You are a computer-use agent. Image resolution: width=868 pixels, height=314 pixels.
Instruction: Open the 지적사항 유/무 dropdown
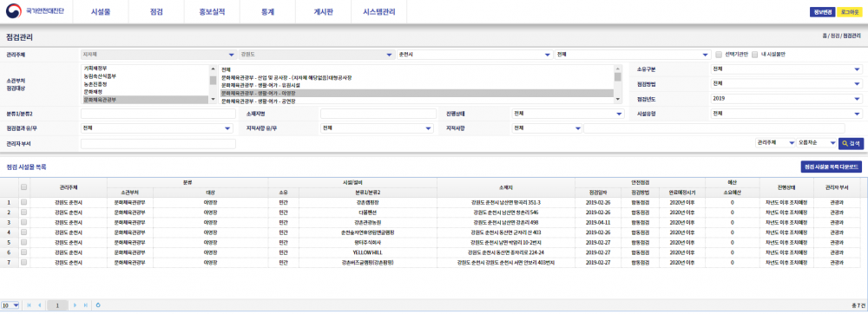coord(377,128)
